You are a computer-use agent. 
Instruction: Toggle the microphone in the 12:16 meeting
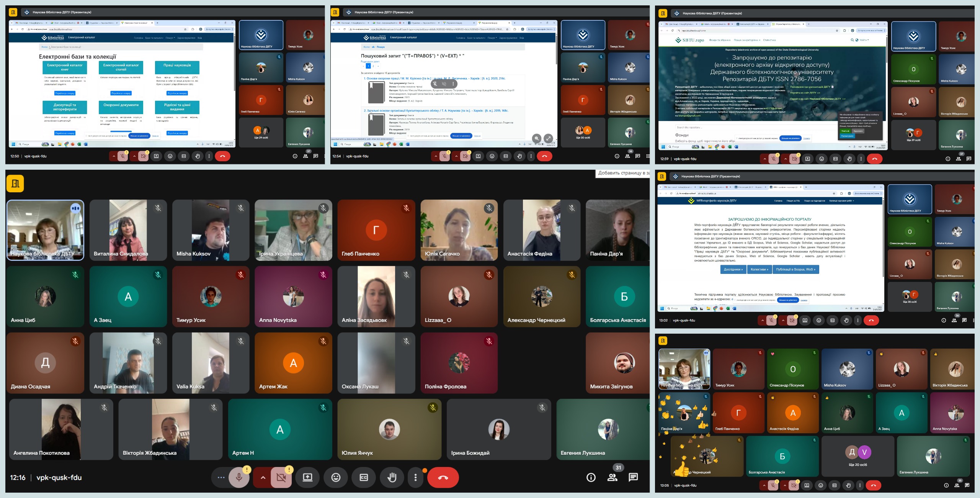tap(239, 477)
